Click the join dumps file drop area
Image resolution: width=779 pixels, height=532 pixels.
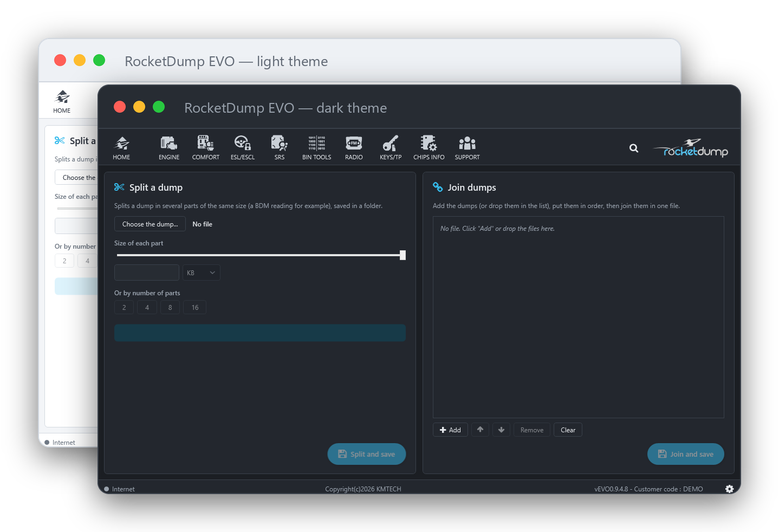coord(579,317)
